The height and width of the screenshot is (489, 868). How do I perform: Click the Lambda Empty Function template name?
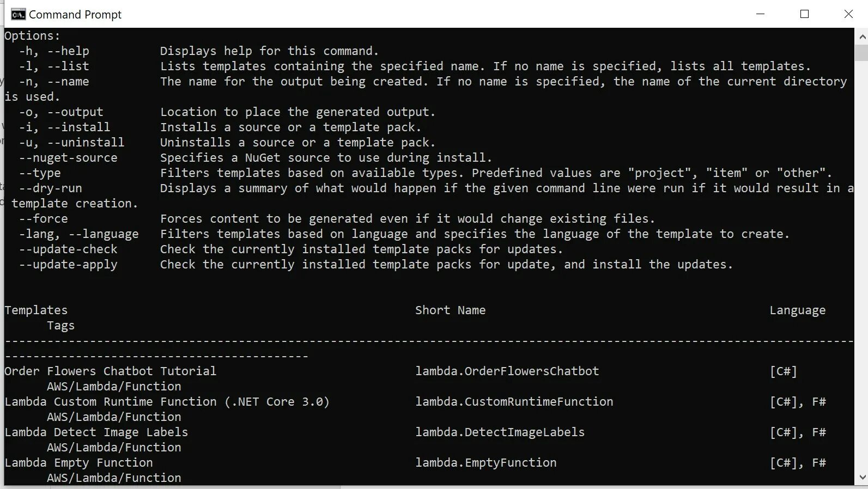pyautogui.click(x=78, y=463)
